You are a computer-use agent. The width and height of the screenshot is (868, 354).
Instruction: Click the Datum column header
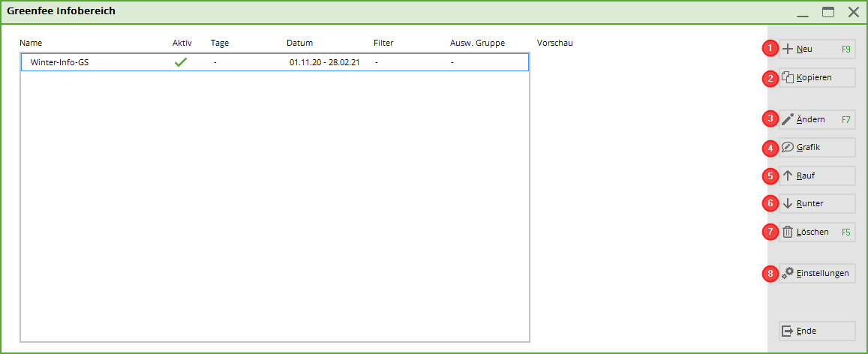pos(299,43)
